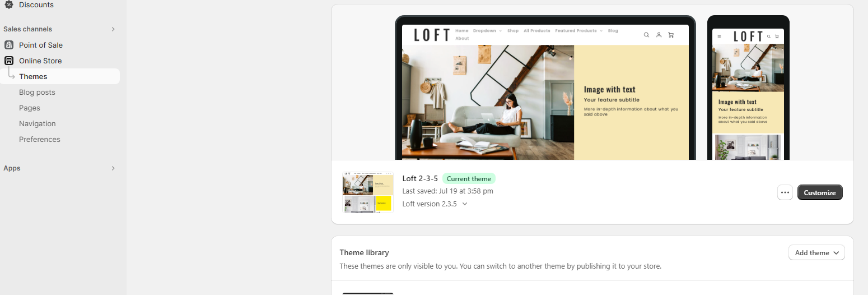868x295 pixels.
Task: Open Preferences in the sidebar
Action: (x=40, y=139)
